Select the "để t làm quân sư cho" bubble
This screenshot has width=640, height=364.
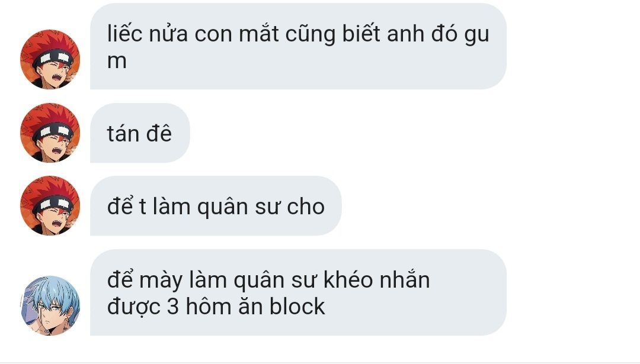pos(216,206)
